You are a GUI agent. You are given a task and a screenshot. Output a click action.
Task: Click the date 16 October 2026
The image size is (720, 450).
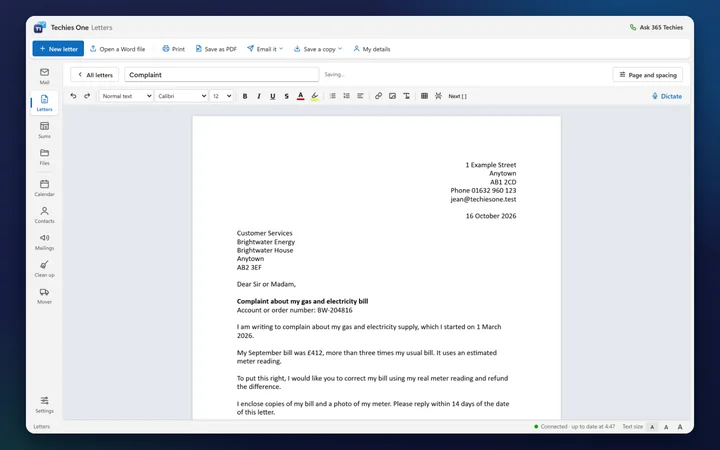point(491,216)
